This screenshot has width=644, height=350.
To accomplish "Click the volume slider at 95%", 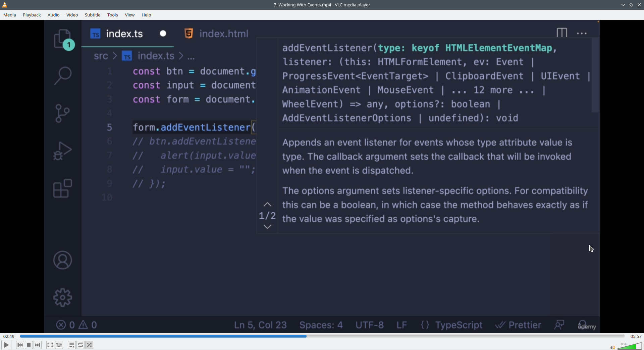I will click(630, 346).
